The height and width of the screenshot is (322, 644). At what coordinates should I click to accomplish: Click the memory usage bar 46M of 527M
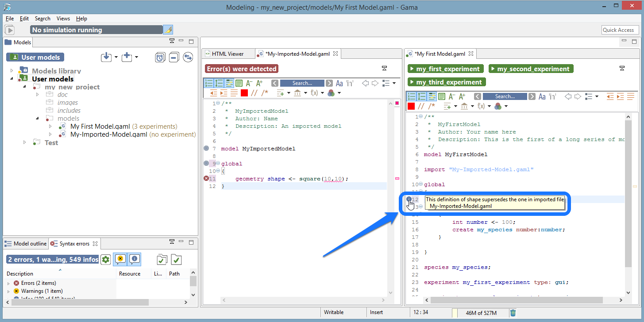(481, 313)
